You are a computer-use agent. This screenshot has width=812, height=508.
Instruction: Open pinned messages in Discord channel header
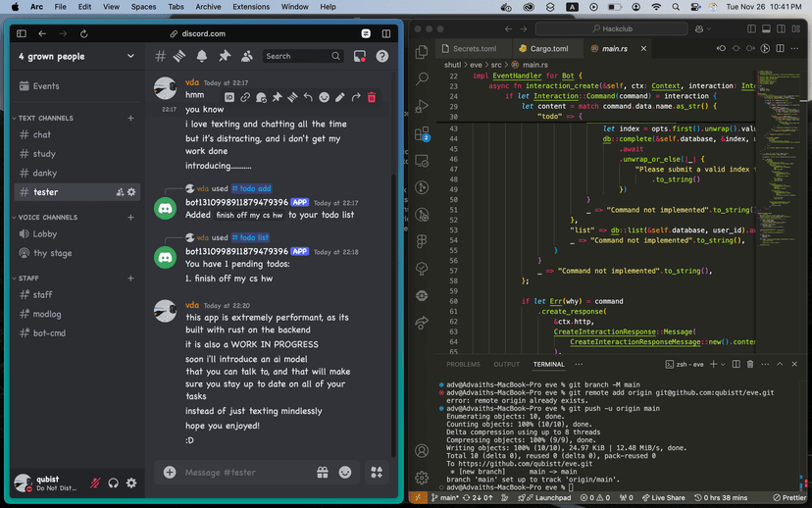[225, 56]
